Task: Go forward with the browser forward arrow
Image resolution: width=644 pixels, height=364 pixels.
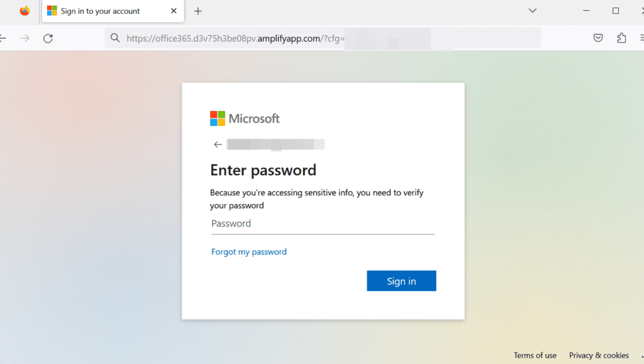Action: click(x=25, y=38)
